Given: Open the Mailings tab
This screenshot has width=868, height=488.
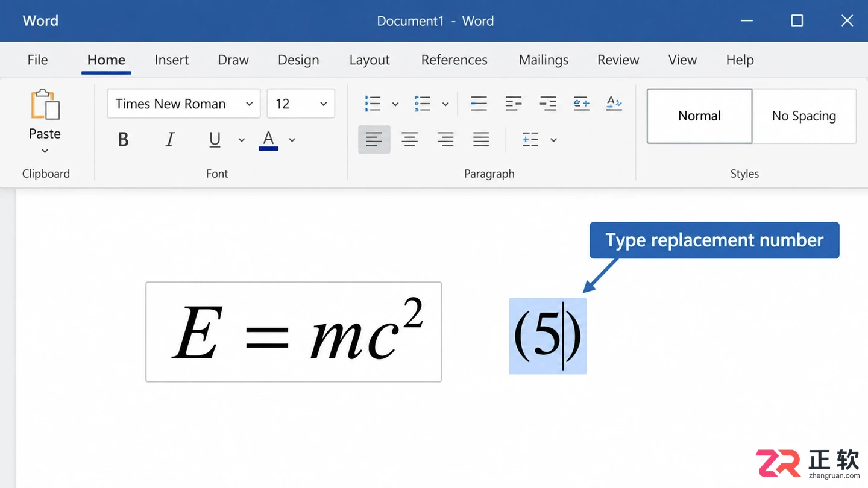Looking at the screenshot, I should coord(544,60).
